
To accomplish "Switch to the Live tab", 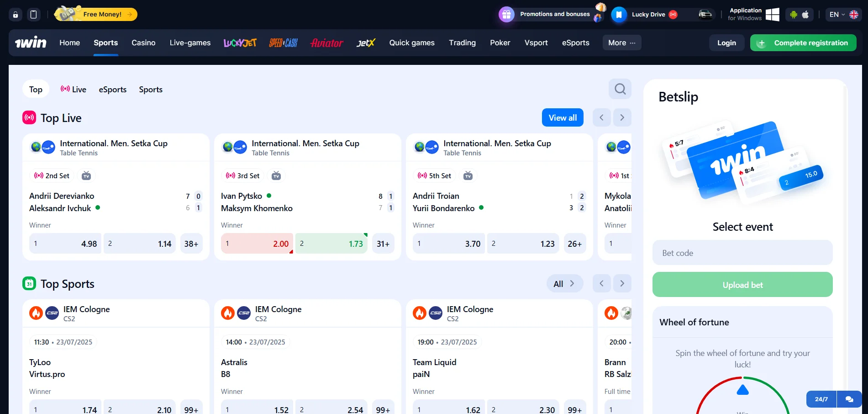I will click(x=74, y=89).
